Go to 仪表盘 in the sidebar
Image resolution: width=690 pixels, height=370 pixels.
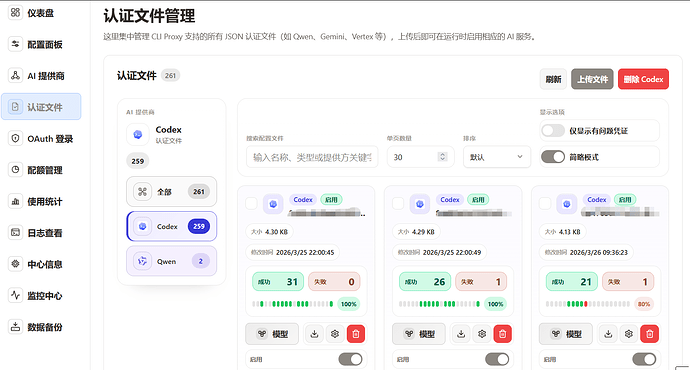(41, 13)
